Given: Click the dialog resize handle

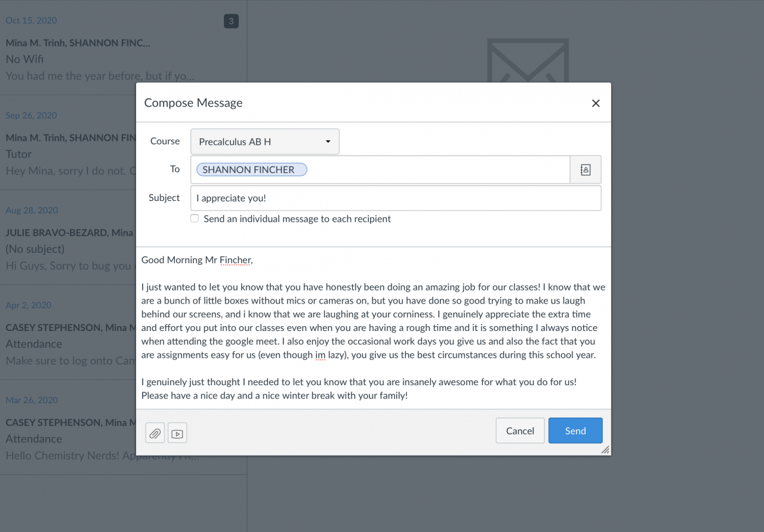Looking at the screenshot, I should tap(605, 450).
